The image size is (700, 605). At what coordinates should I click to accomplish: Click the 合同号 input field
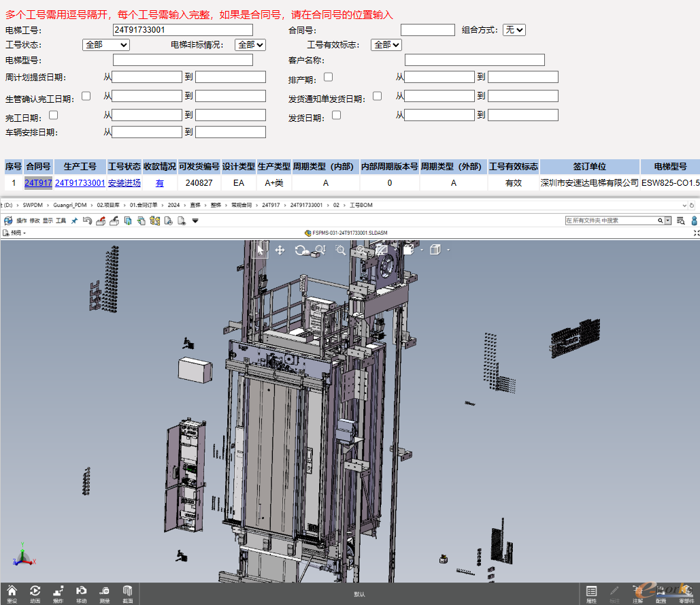428,30
